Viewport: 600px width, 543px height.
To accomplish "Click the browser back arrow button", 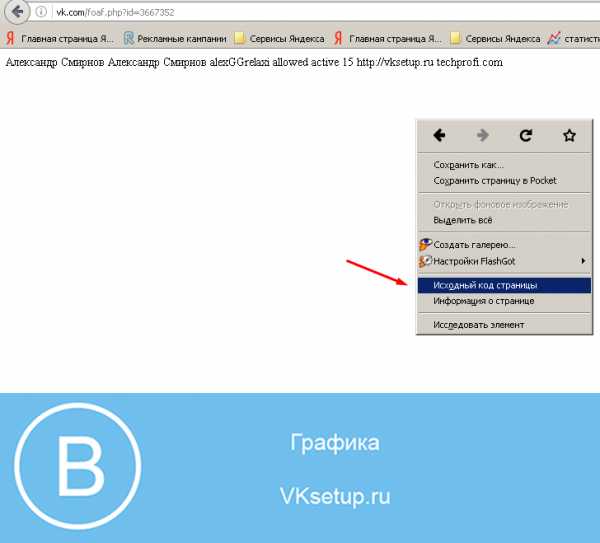I will [17, 12].
